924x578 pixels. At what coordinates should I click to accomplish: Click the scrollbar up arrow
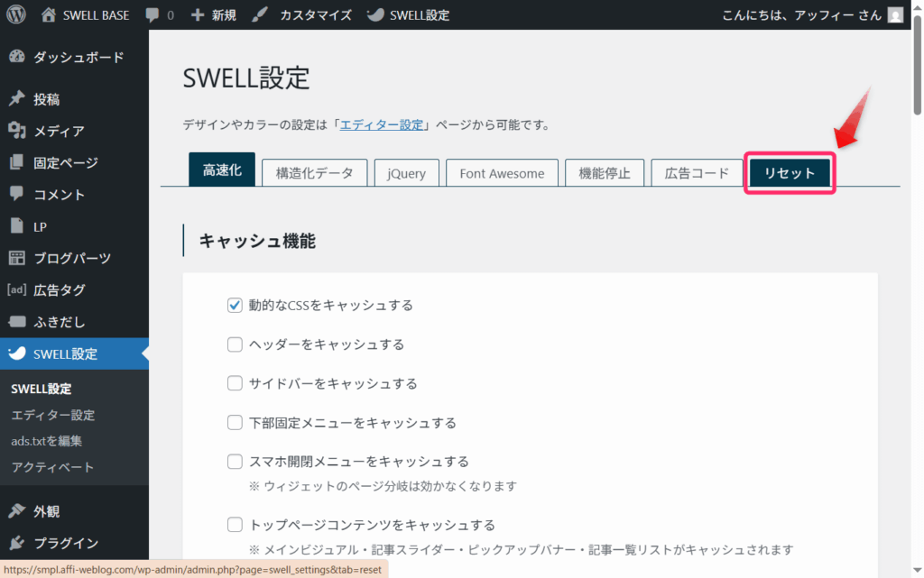pos(918,6)
